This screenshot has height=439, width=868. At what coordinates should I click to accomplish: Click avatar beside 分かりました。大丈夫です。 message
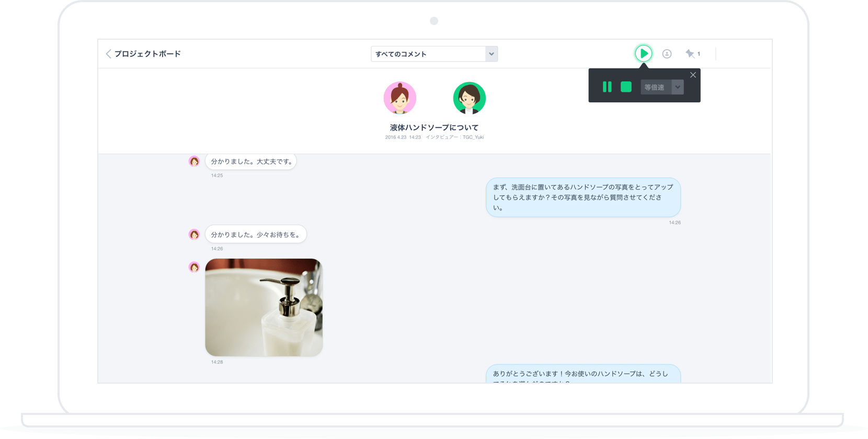pyautogui.click(x=194, y=161)
